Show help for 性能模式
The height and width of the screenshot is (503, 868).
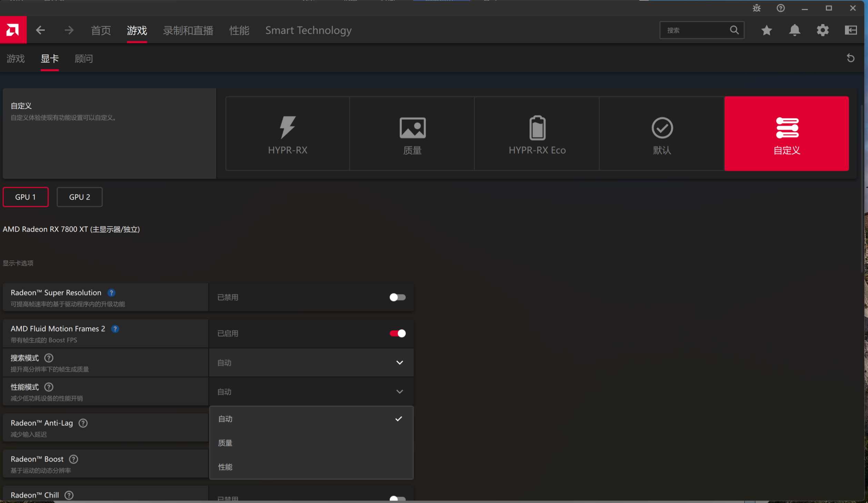click(x=49, y=387)
